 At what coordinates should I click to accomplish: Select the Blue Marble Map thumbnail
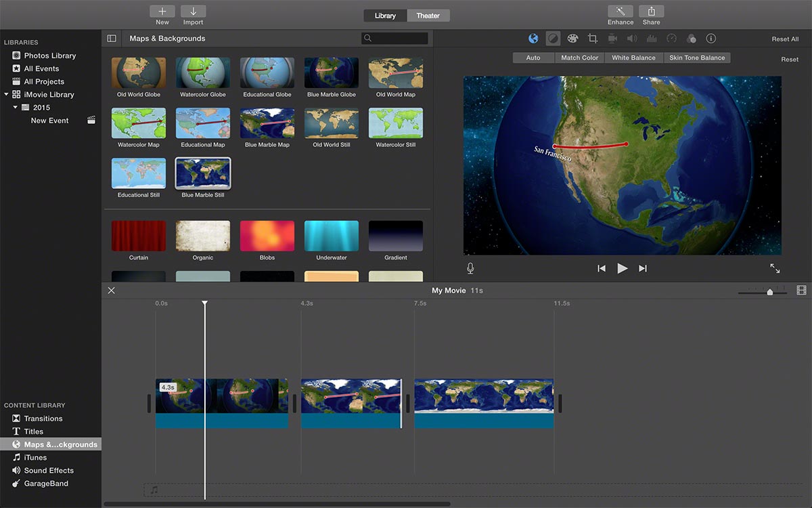[x=267, y=123]
